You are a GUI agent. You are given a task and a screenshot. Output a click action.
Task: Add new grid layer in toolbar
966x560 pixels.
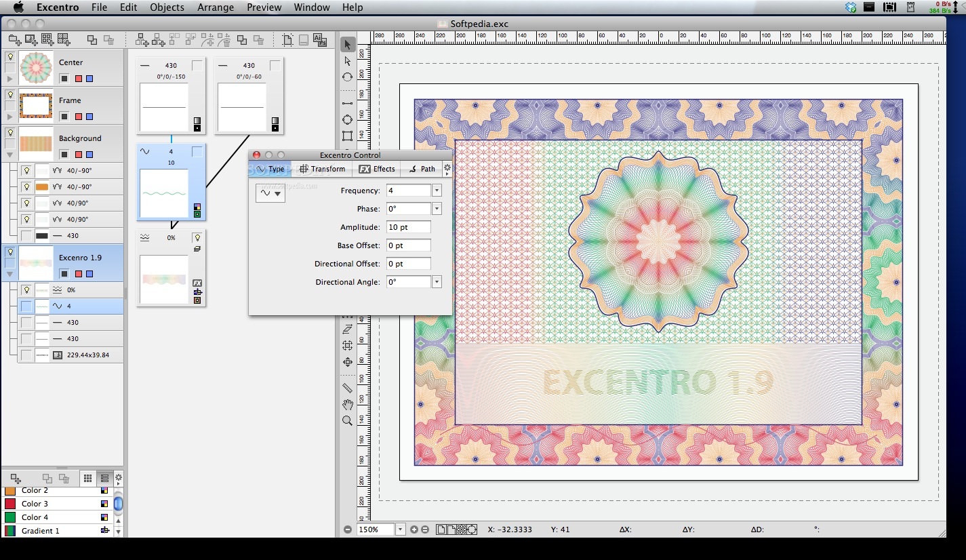pos(47,40)
